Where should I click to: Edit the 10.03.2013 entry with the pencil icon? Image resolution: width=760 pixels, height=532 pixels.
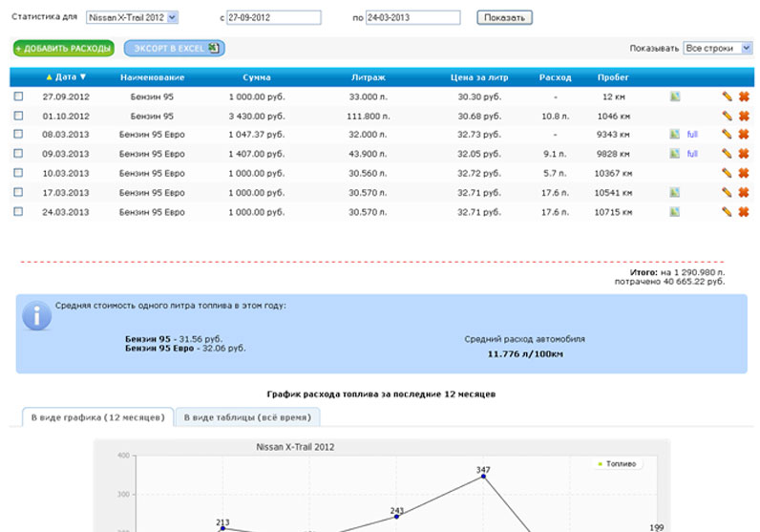pos(727,173)
